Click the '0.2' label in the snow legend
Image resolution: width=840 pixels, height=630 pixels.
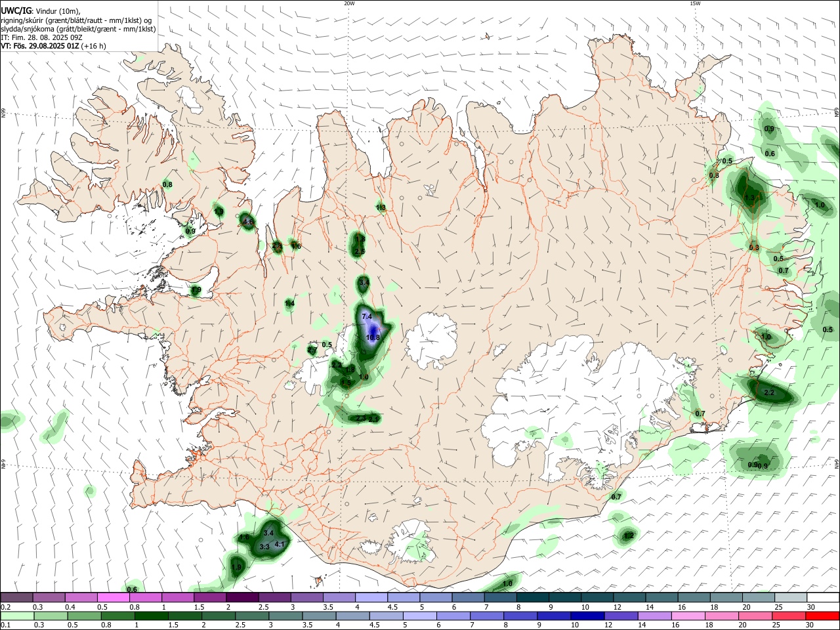pyautogui.click(x=5, y=607)
